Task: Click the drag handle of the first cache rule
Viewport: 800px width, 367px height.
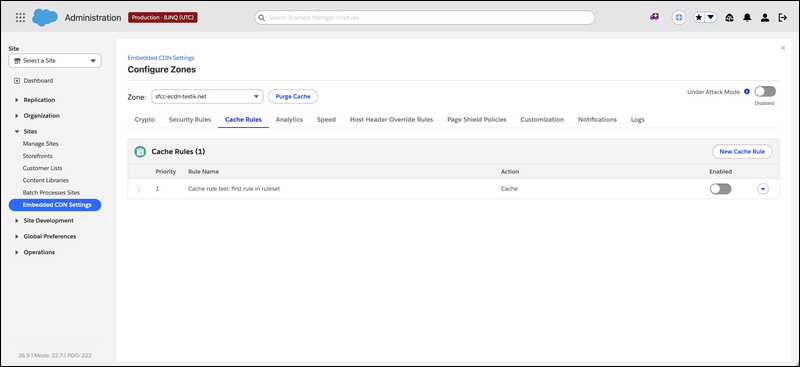Action: pos(138,189)
